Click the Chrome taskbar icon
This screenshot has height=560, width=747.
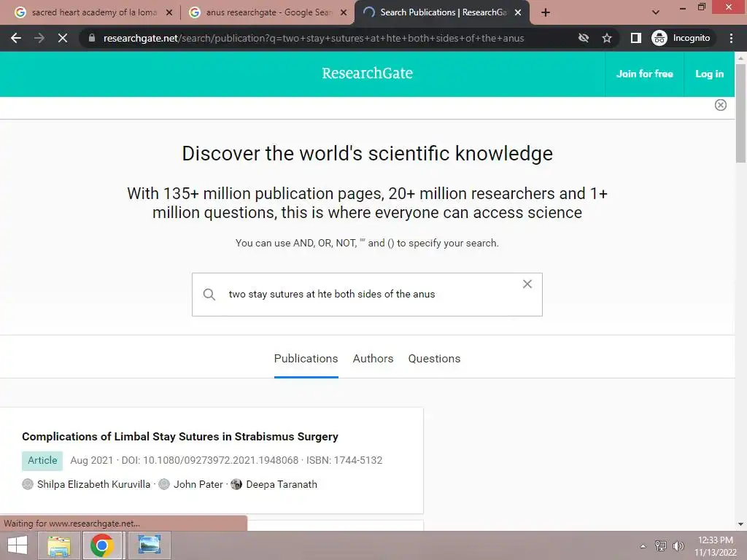click(x=101, y=545)
